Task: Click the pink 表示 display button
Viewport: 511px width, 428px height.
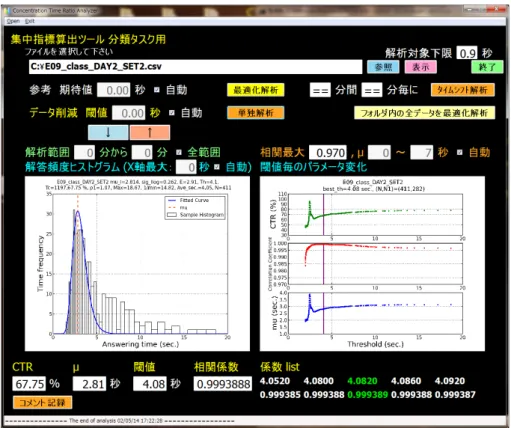Action: point(421,67)
